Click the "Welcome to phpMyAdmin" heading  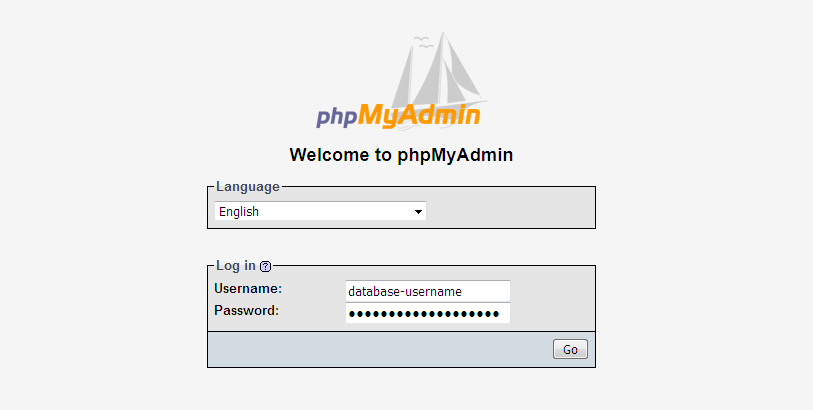coord(401,155)
